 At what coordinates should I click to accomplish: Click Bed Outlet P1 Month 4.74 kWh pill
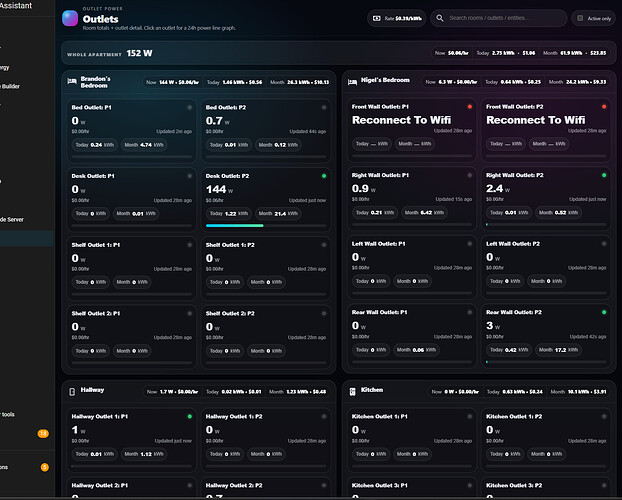(x=144, y=145)
